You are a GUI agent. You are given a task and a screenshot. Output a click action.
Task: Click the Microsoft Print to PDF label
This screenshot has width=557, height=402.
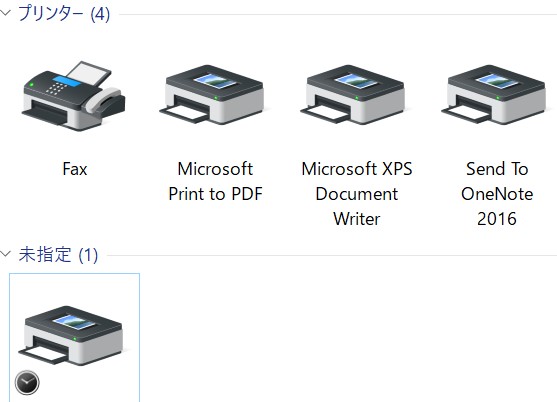215,181
